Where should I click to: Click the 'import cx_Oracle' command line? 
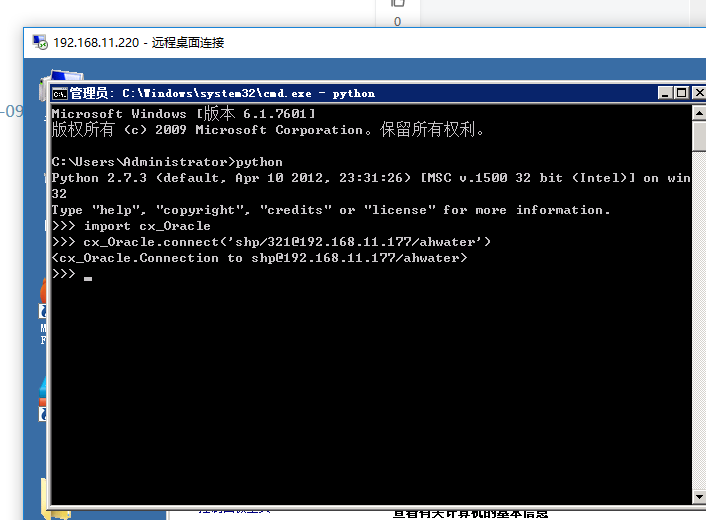(131, 226)
